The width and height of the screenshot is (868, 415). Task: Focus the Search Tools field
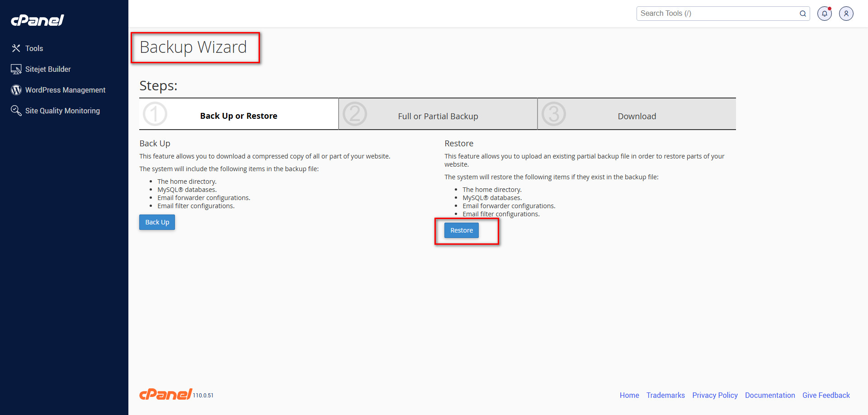[x=717, y=14]
